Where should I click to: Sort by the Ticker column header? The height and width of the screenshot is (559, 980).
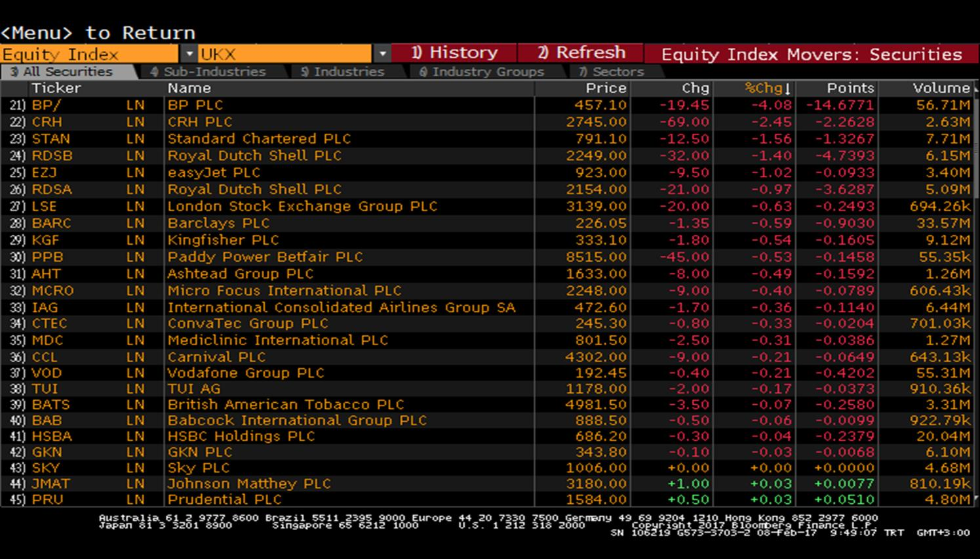point(56,89)
